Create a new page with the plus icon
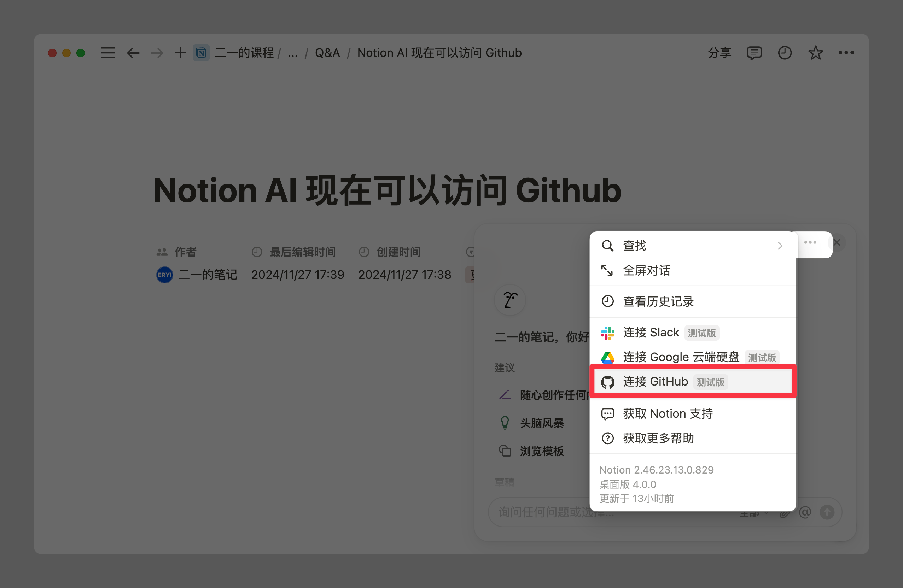Screen dimensions: 903x588 click(180, 53)
